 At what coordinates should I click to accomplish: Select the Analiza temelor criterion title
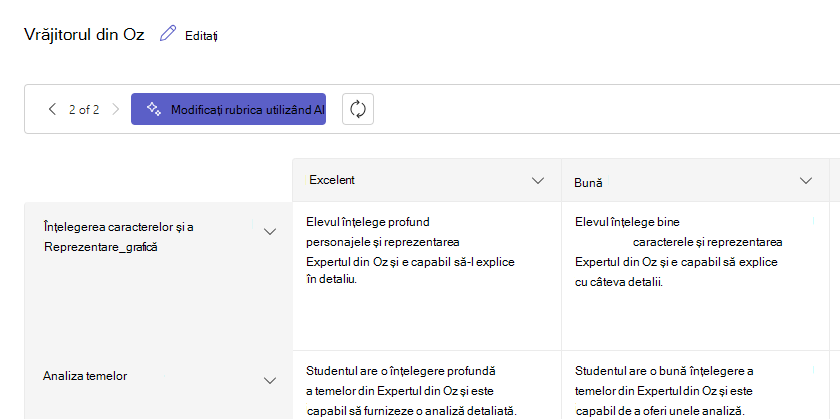tap(85, 376)
